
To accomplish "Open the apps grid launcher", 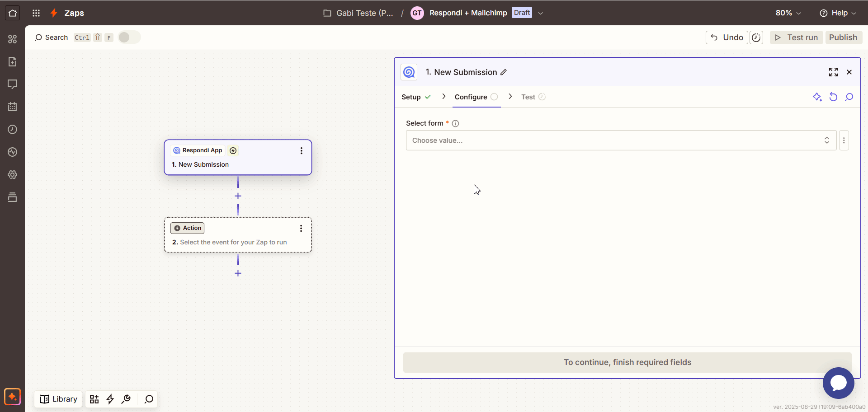I will [36, 13].
